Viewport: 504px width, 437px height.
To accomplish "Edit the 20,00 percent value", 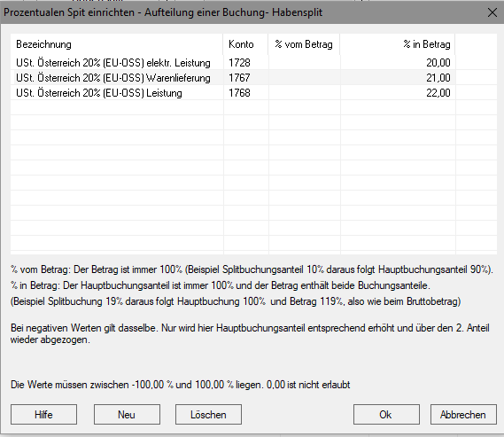I will coord(398,62).
